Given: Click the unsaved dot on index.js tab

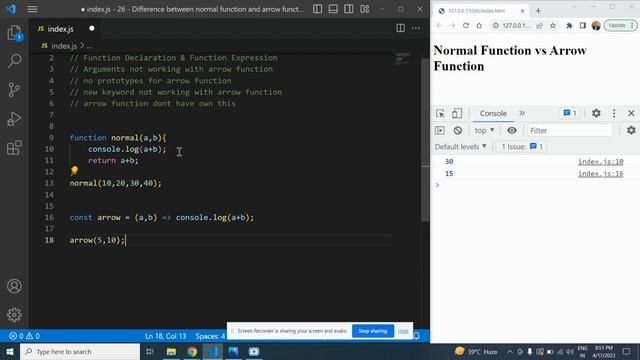Looking at the screenshot, I should pyautogui.click(x=92, y=28).
